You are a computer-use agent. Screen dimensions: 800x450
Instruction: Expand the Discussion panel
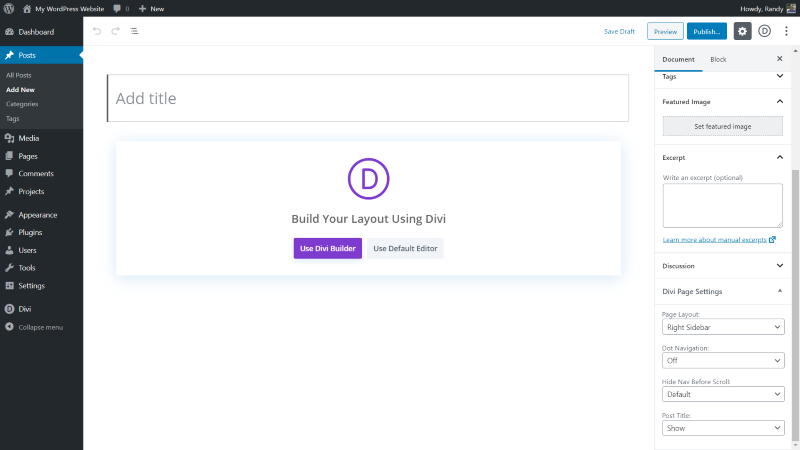(722, 266)
